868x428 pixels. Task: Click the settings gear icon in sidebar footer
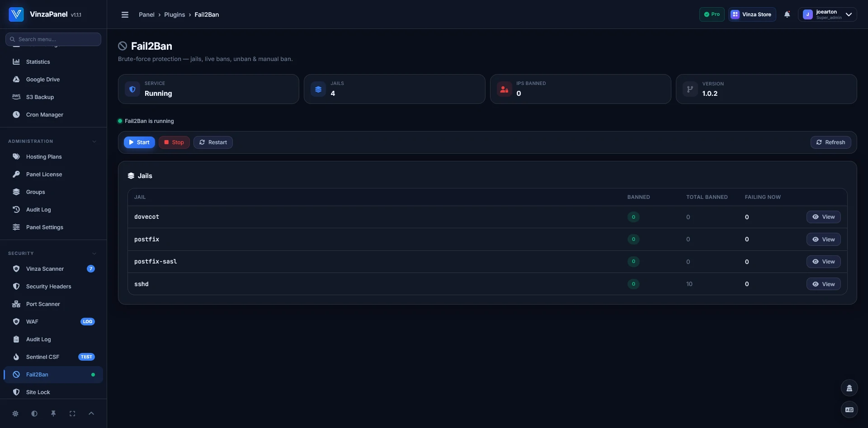click(15, 414)
